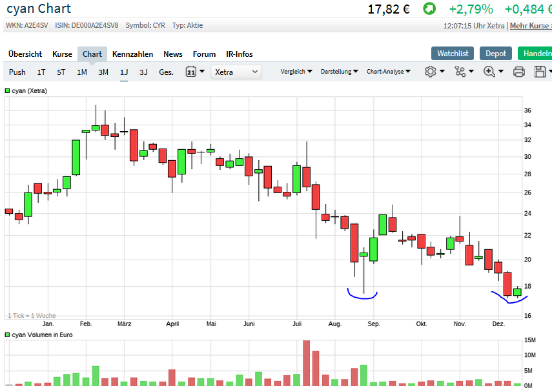This screenshot has height=392, width=552.
Task: Click the 'cyan (Xetra)' legend label
Action: tap(30, 91)
